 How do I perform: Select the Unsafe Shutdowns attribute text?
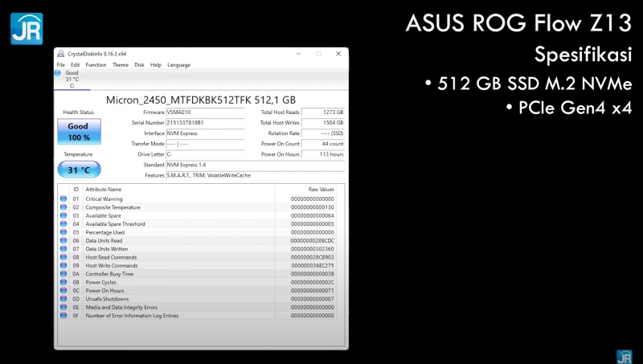click(x=107, y=299)
